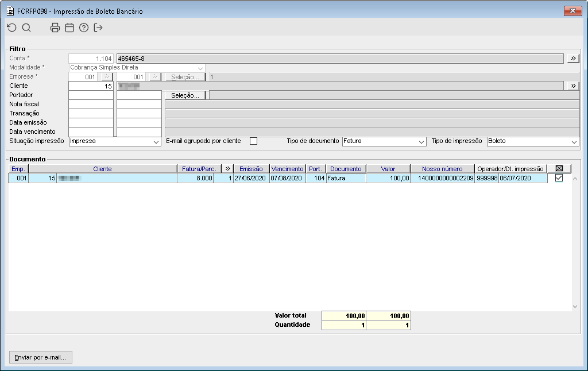
Task: Click the Conta row double-arrow button
Action: tap(573, 59)
